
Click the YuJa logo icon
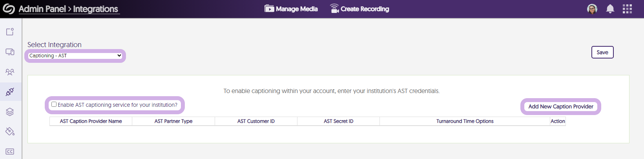(x=9, y=9)
